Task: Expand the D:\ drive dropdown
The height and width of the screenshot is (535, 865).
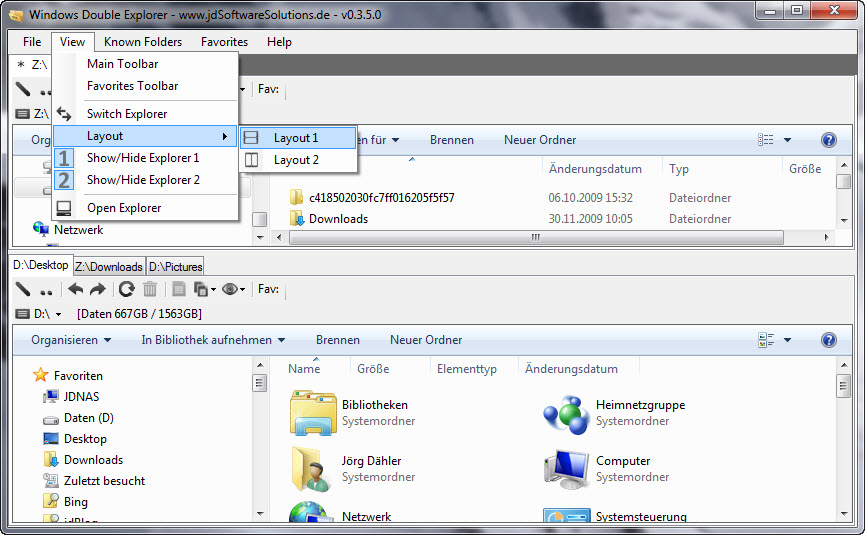Action: click(59, 314)
